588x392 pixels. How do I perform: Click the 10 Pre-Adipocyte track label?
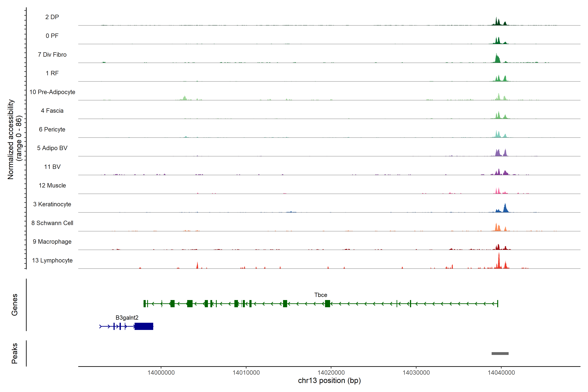tap(52, 92)
